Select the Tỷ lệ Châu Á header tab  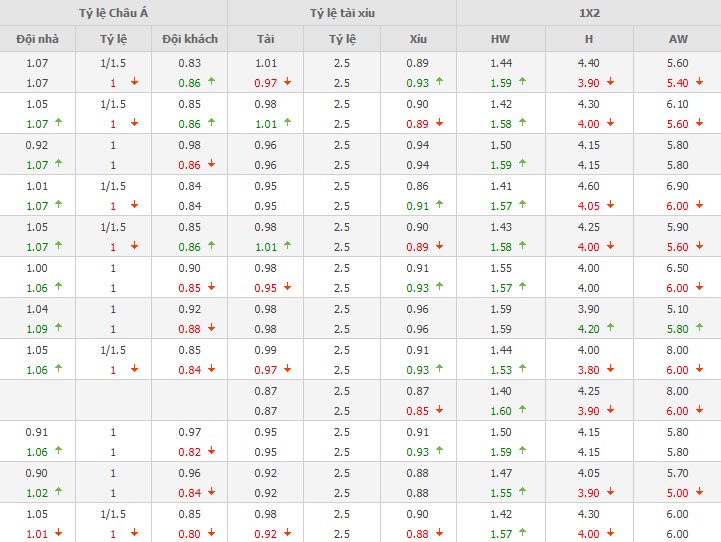click(x=113, y=13)
